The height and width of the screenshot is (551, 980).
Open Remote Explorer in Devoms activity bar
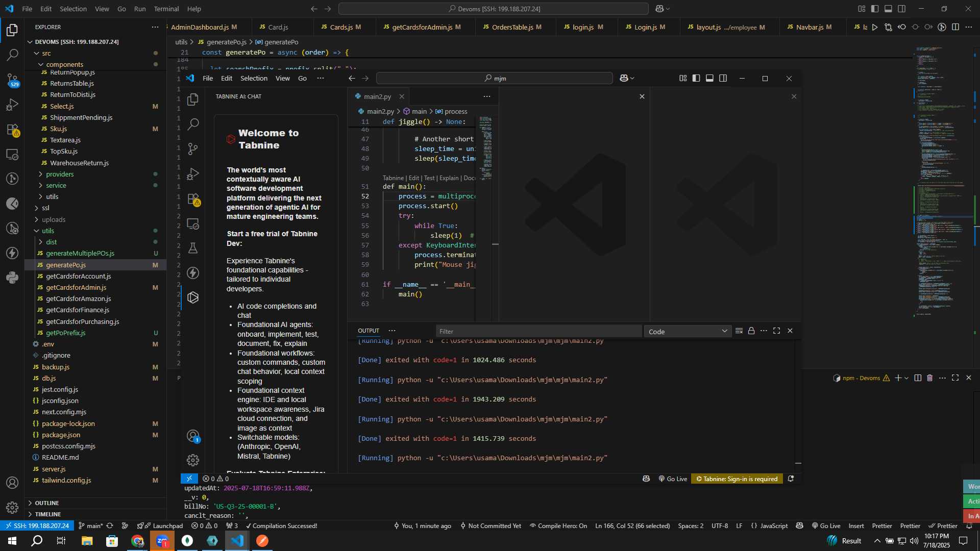12,154
